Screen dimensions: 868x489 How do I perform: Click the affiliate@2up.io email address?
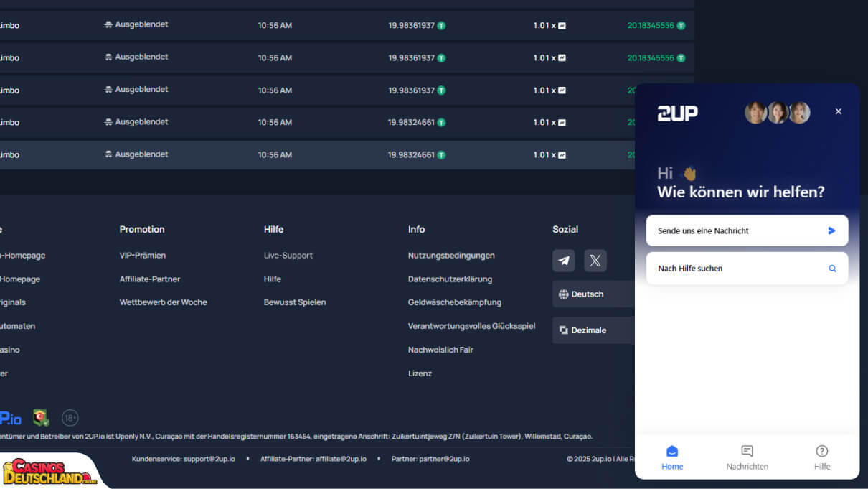[x=341, y=459]
